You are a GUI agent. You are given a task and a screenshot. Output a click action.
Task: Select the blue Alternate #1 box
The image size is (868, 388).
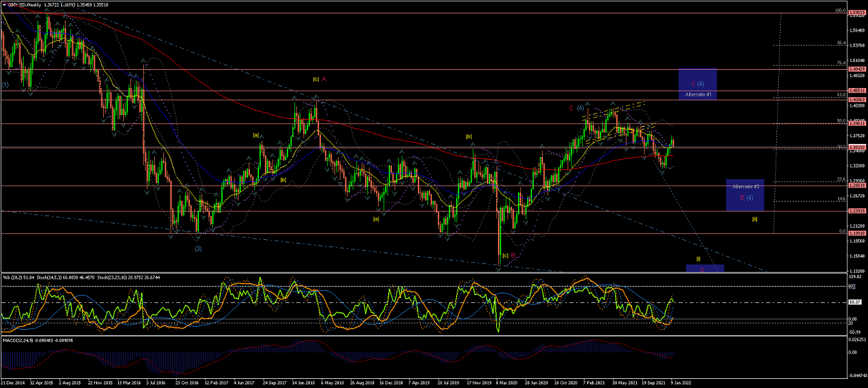click(x=698, y=84)
